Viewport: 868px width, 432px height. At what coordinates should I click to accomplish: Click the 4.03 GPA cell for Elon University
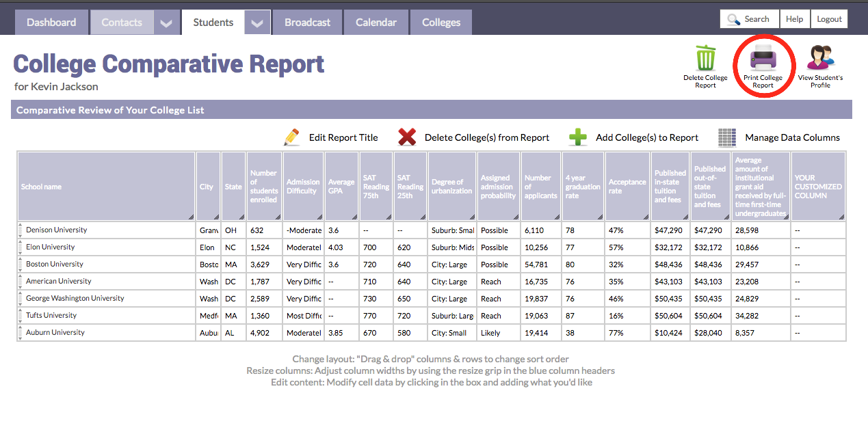pyautogui.click(x=342, y=247)
